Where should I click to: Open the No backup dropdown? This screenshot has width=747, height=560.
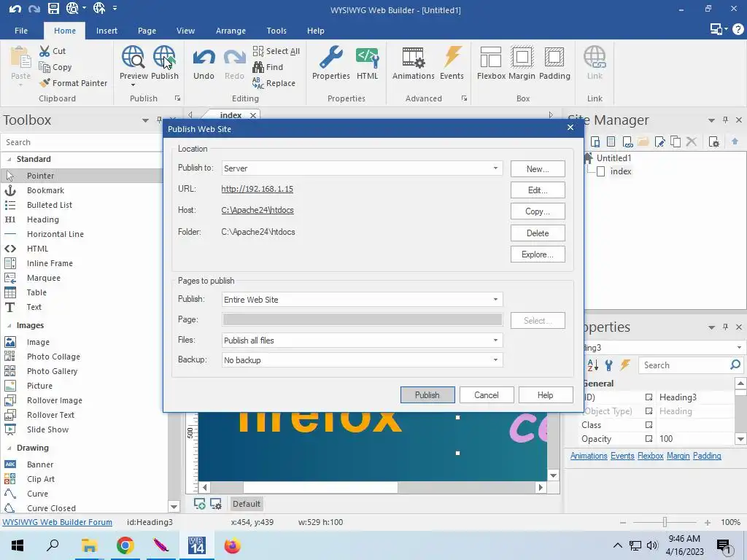(x=495, y=360)
